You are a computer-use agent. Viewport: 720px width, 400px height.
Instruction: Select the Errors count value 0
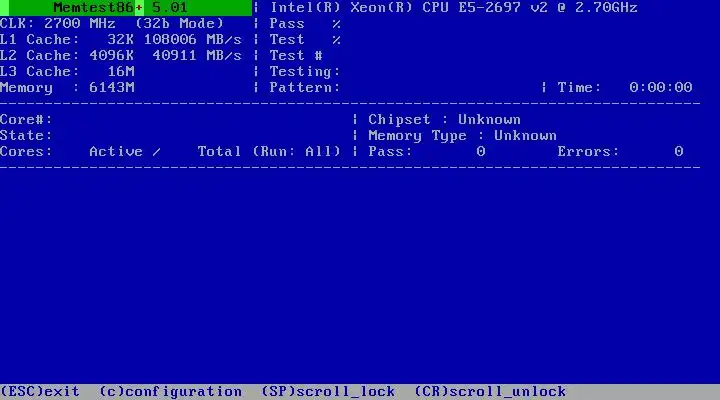click(679, 152)
